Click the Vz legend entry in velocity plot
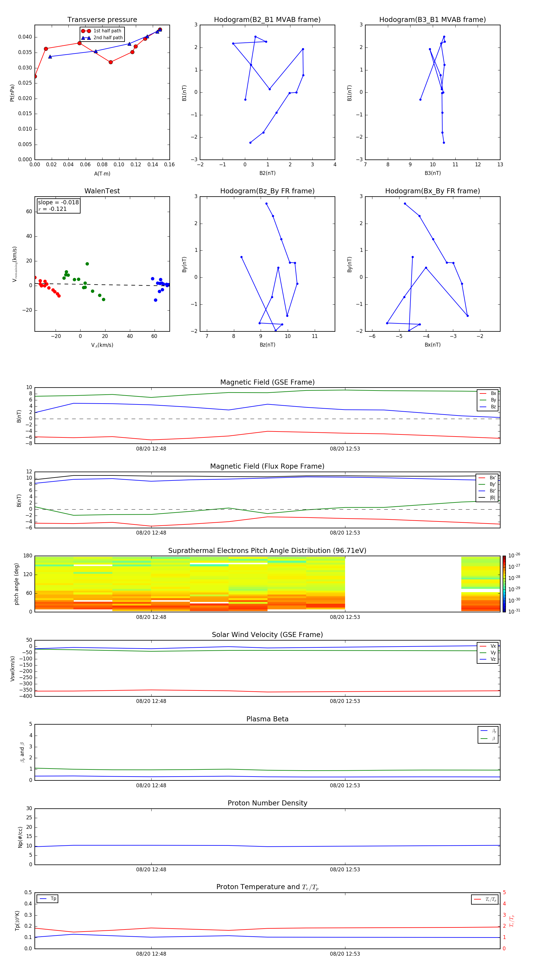The width and height of the screenshot is (535, 980). point(488,659)
